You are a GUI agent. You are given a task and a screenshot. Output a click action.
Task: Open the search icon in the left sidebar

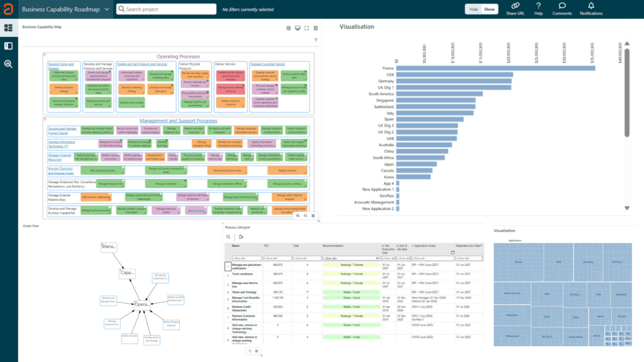coord(9,64)
